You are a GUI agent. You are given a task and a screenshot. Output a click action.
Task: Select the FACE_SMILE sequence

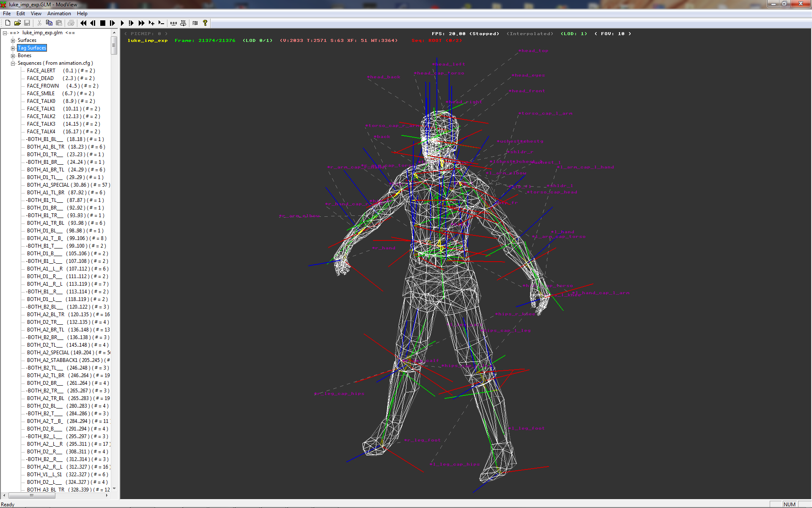click(60, 94)
